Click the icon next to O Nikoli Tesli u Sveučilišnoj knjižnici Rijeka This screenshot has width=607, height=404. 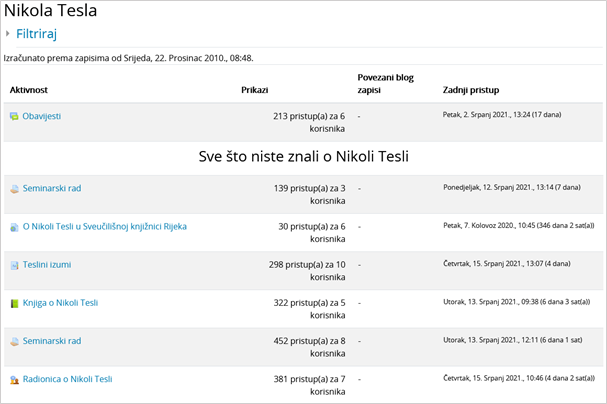click(x=14, y=227)
